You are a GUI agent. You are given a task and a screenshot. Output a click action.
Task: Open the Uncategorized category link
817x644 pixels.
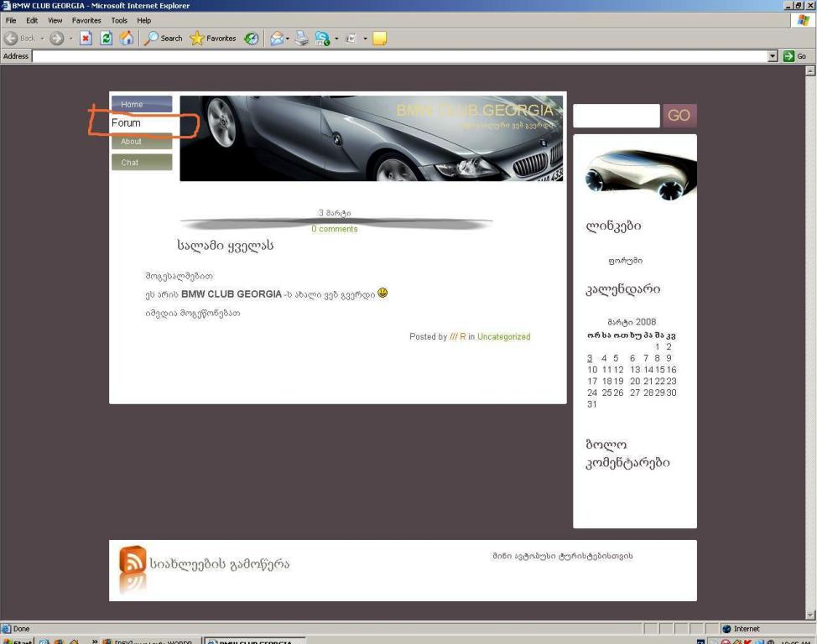[x=504, y=336]
